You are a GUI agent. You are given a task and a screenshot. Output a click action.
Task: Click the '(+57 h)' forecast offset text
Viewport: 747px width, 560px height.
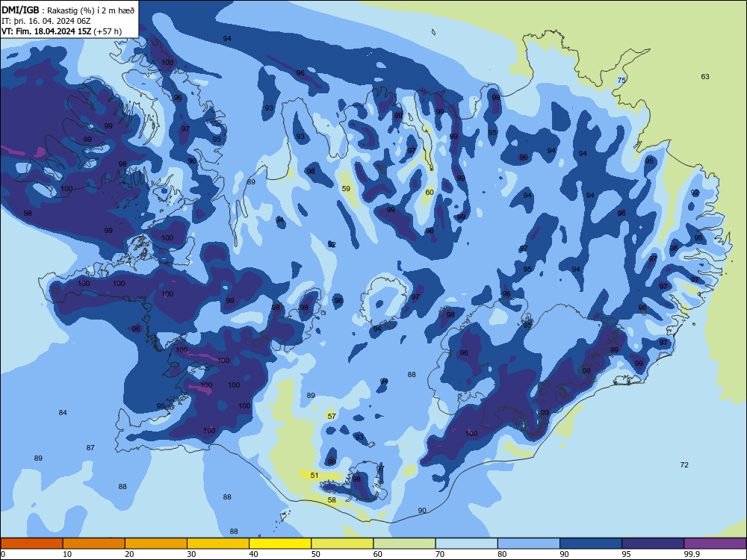tap(108, 31)
